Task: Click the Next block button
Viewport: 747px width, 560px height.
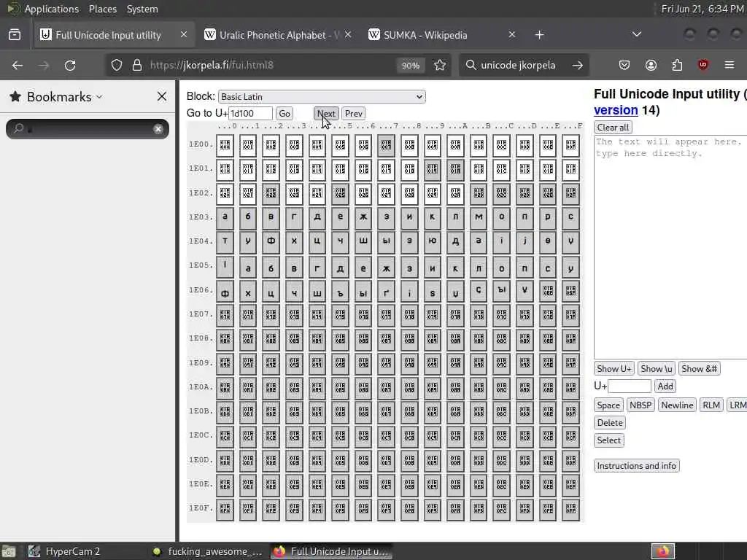Action: [x=326, y=113]
